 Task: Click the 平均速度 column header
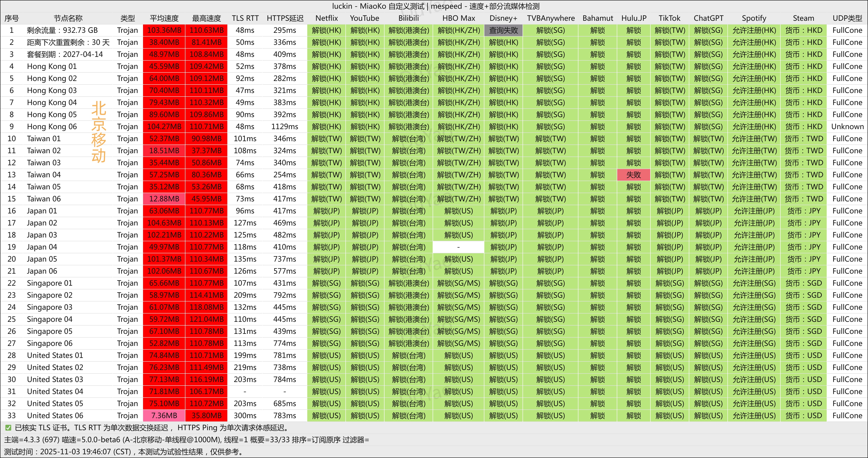pos(164,18)
